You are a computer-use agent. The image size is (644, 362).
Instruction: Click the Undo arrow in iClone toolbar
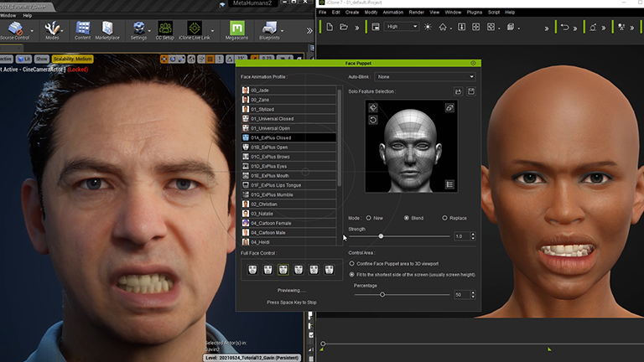tap(565, 27)
